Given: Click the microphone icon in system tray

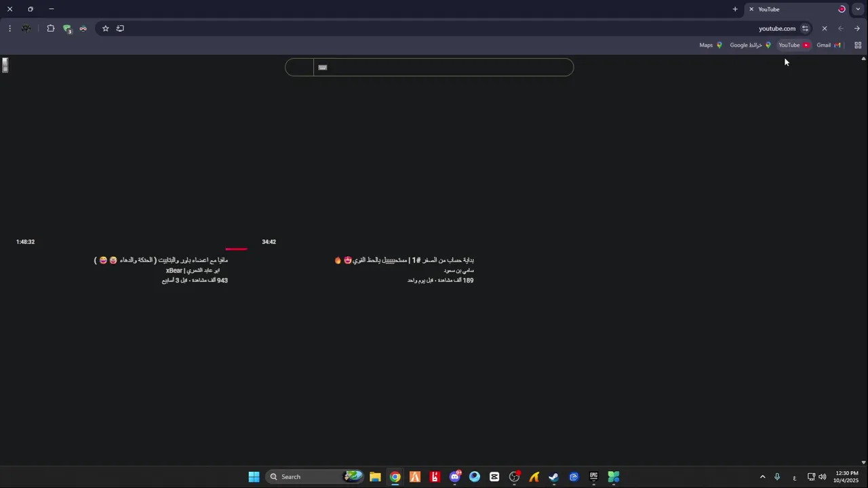Looking at the screenshot, I should [x=777, y=476].
